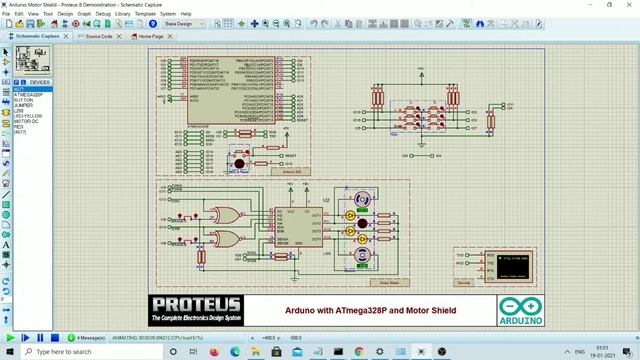Select the 2D marker plus tool
Viewport: 640px width, 360px height.
click(6, 265)
